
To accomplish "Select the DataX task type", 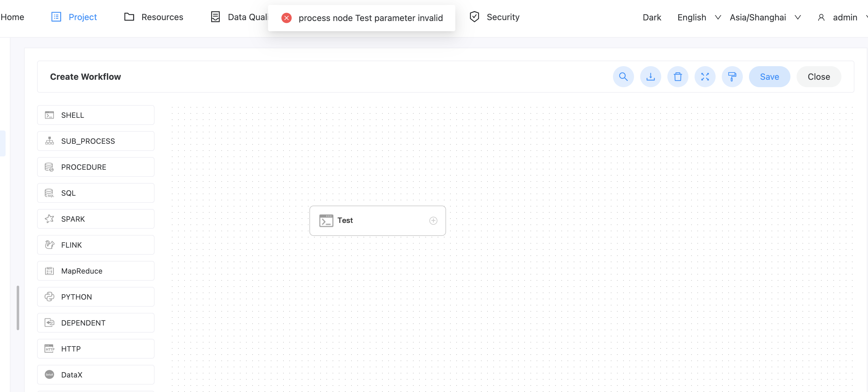I will tap(96, 374).
